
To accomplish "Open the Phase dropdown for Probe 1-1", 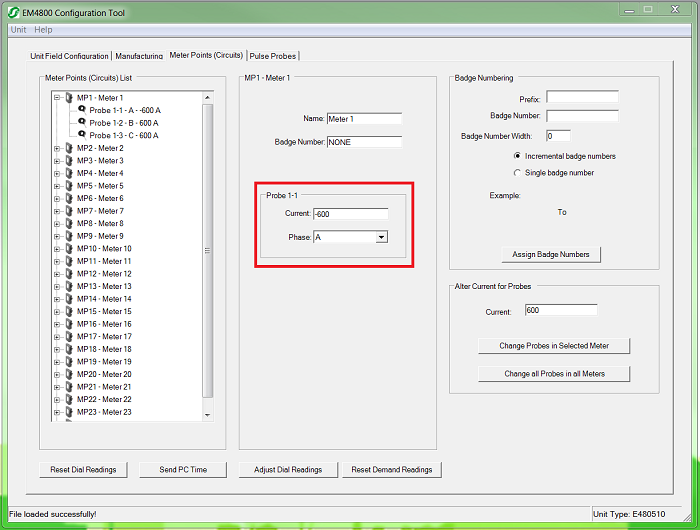I will (381, 237).
